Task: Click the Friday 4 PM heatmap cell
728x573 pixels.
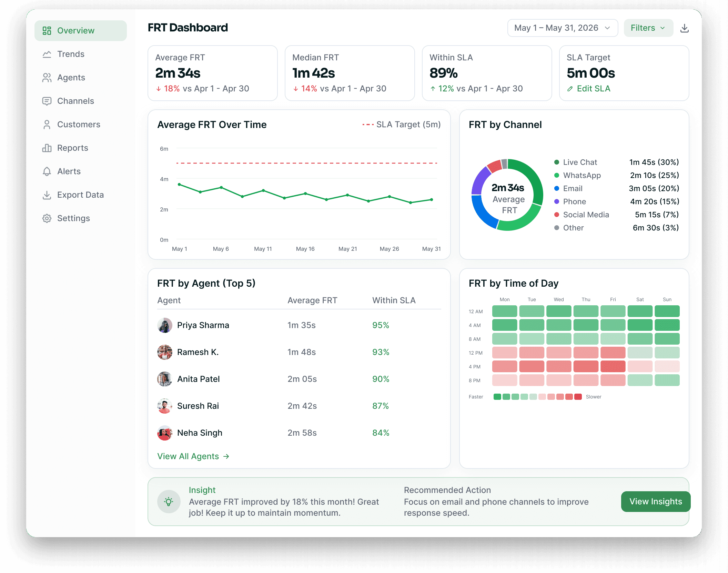Action: 613,366
